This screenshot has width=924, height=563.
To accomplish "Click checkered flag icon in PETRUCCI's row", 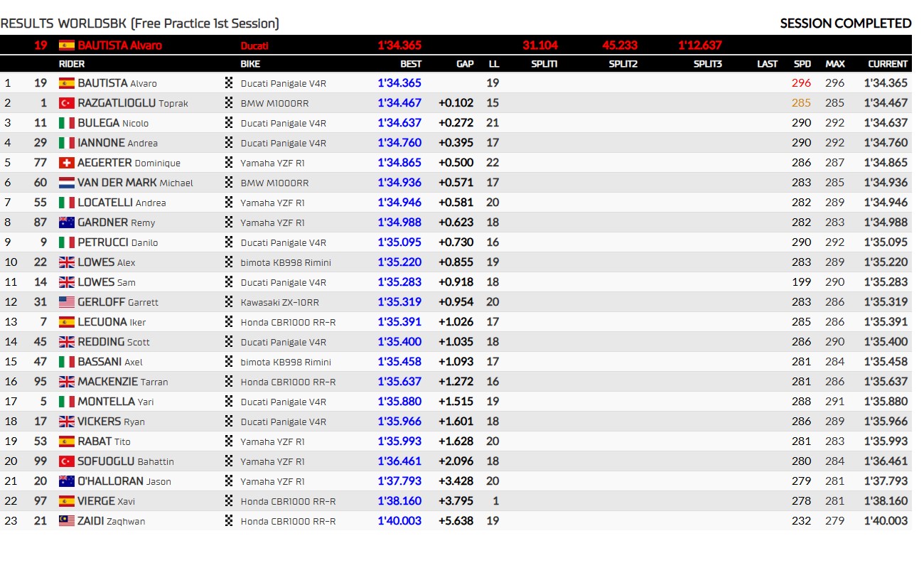I will point(229,242).
